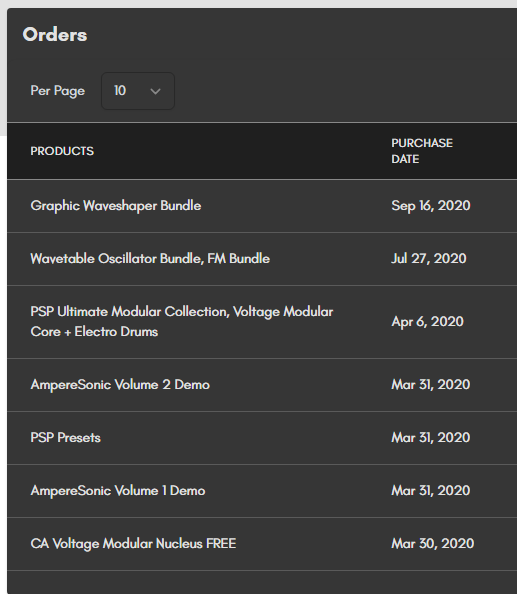Click the Jul 27, 2020 purchase date
Viewport: 517px width, 594px height.
[429, 259]
